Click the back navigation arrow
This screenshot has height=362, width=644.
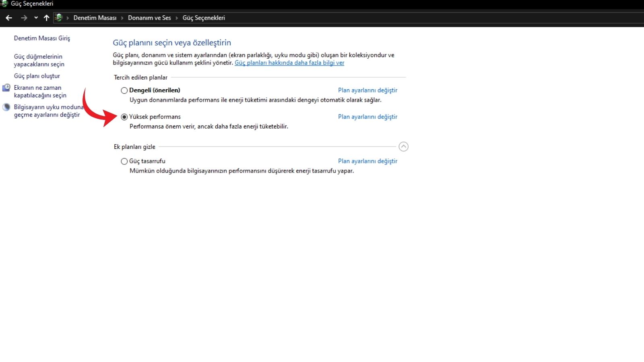click(x=9, y=18)
